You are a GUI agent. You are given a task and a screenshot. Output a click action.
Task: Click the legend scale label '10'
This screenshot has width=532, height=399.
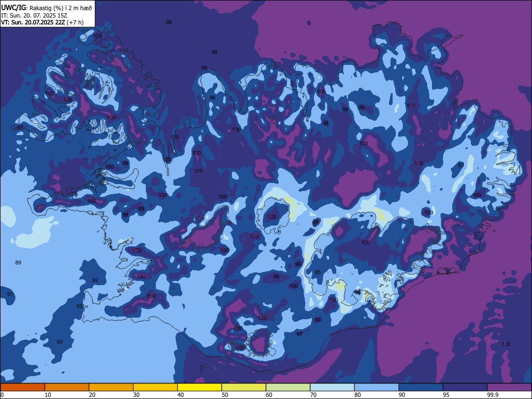(48, 395)
